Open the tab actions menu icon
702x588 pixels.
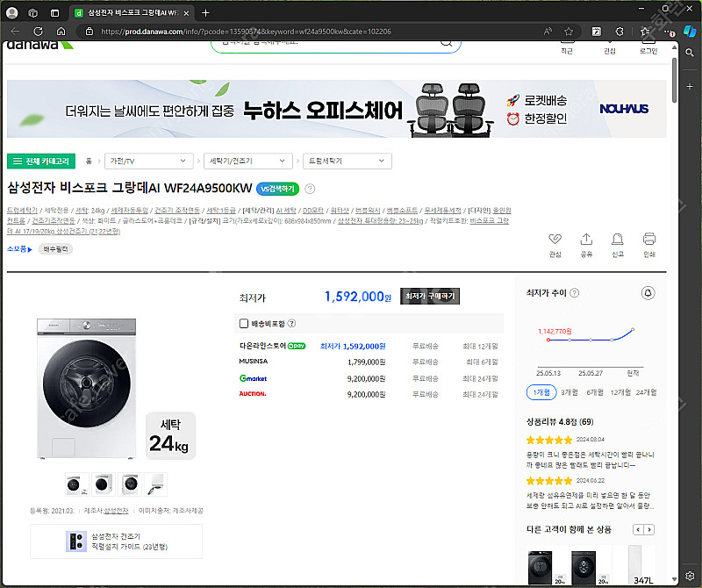point(54,13)
